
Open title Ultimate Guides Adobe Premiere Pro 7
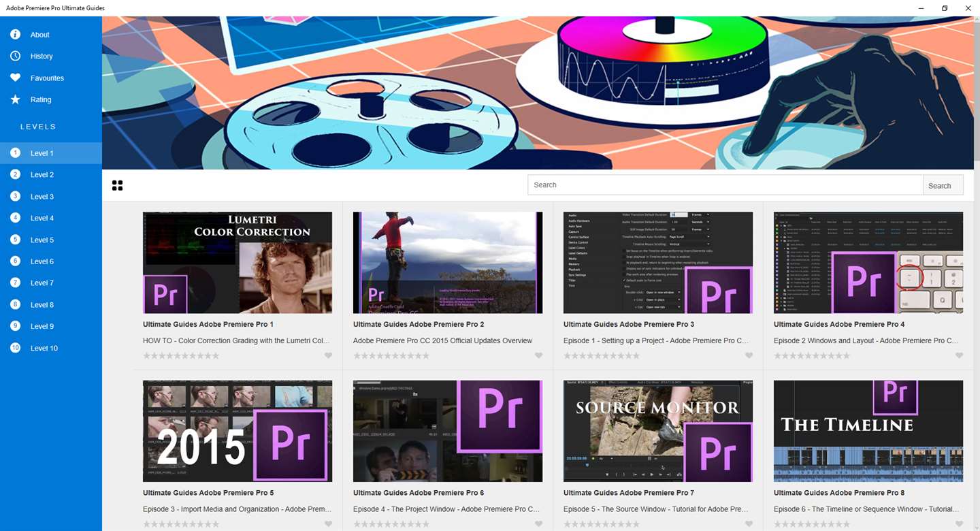pos(629,493)
